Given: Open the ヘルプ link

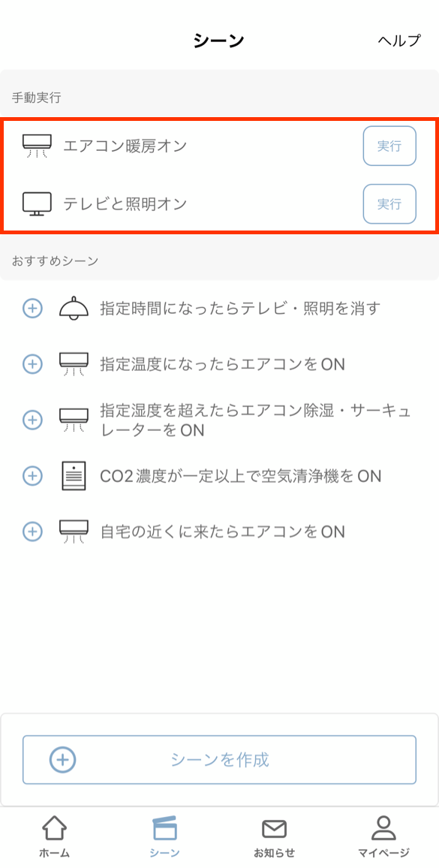Looking at the screenshot, I should 399,41.
